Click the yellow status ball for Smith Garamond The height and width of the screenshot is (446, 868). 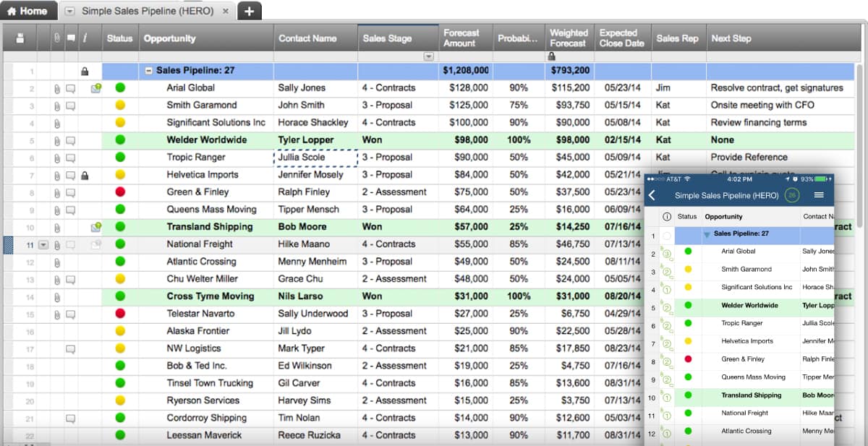tap(120, 106)
